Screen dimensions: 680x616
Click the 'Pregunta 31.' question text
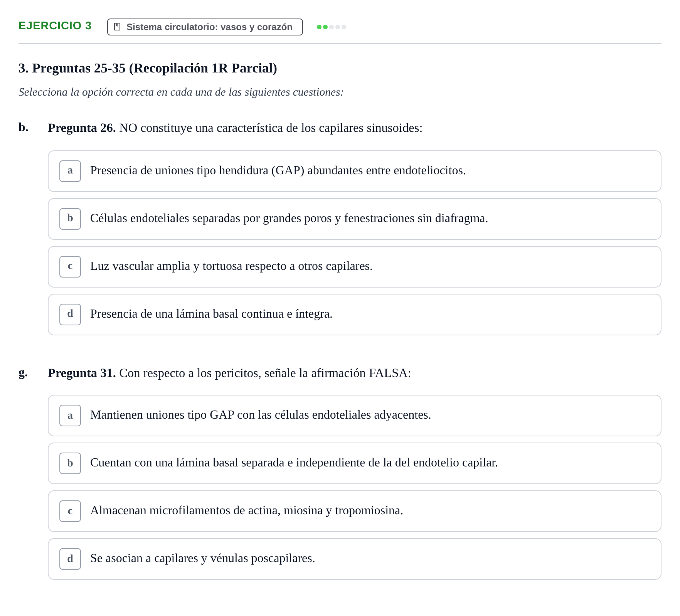(x=229, y=373)
